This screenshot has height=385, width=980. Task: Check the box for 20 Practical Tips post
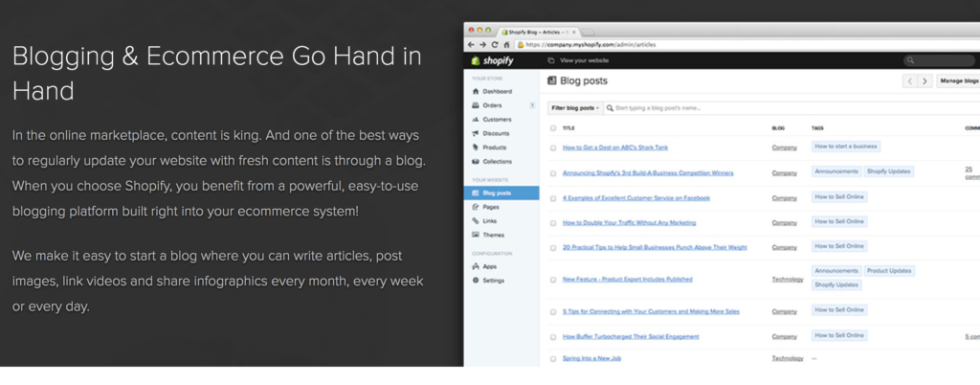pyautogui.click(x=553, y=248)
